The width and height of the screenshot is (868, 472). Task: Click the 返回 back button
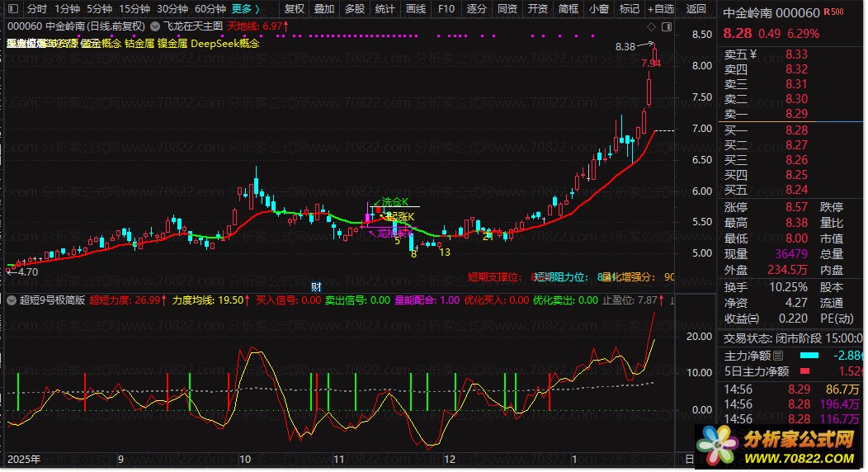point(696,9)
